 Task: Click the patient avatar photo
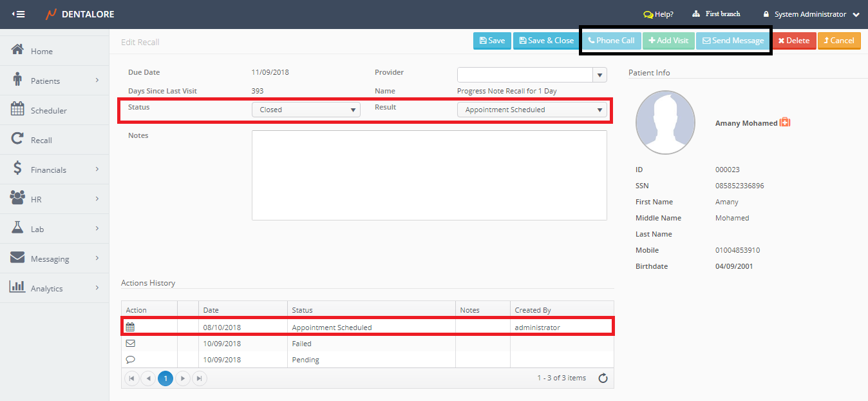tap(665, 122)
